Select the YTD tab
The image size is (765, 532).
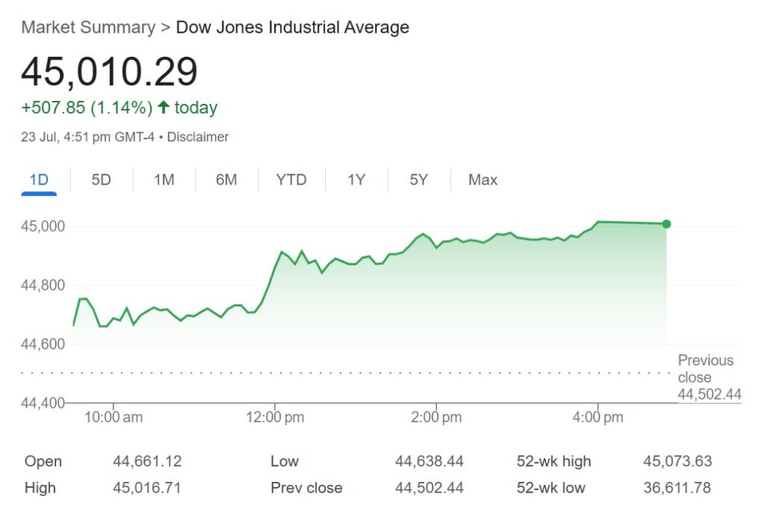291,180
